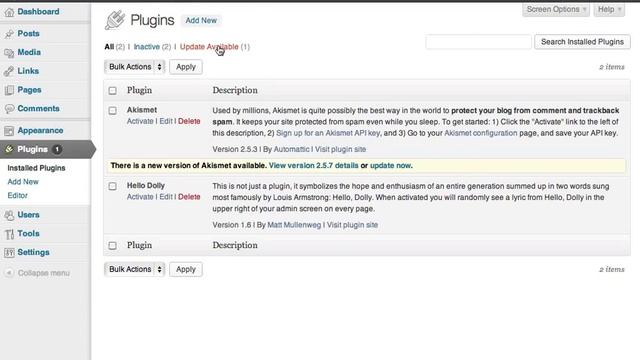Screen dimensions: 640x360
Task: Click the Links chain icon
Action: 9,71
